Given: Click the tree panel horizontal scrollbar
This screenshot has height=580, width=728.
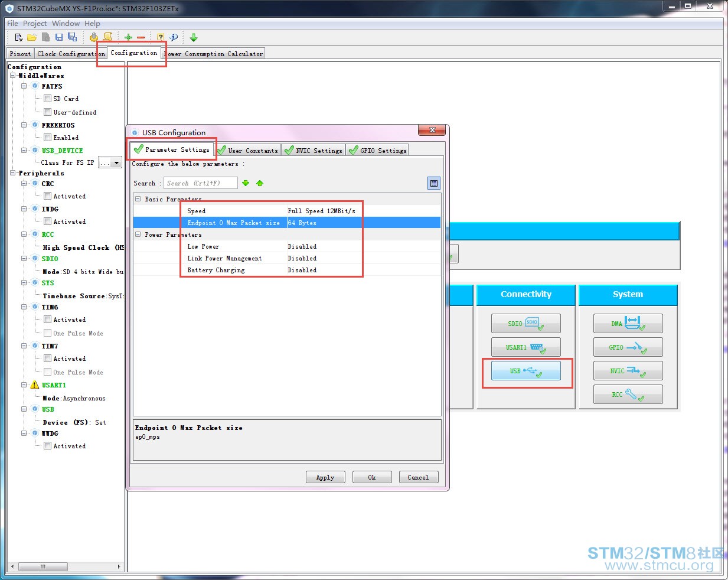Looking at the screenshot, I should click(x=66, y=566).
